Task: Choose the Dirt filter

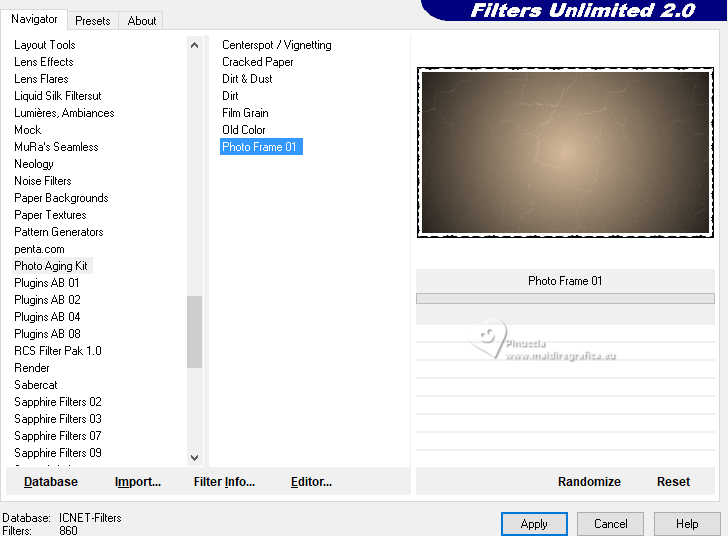Action: (230, 96)
